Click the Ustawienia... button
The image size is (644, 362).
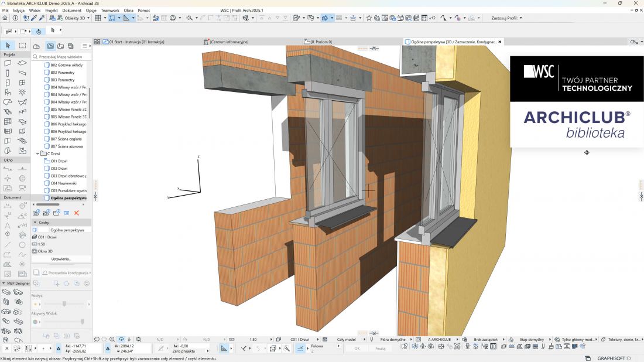tap(61, 259)
